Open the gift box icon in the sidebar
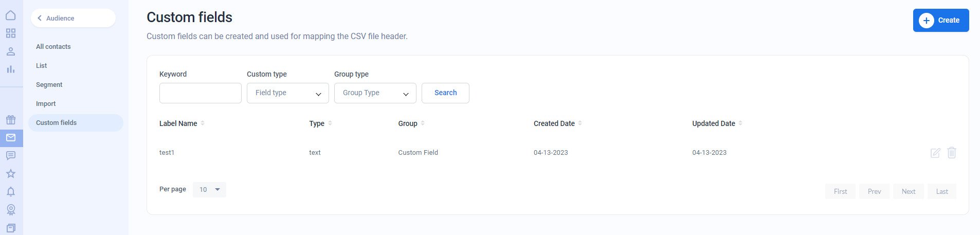 (x=11, y=120)
